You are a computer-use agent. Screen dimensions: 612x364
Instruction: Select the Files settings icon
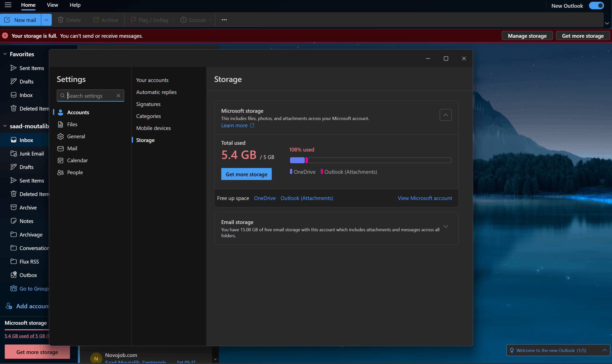coord(60,124)
